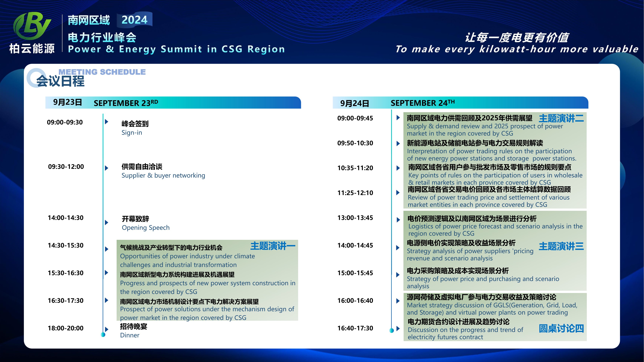Click the Sign-in text
Viewport: 644px width, 362px height.
point(132,133)
